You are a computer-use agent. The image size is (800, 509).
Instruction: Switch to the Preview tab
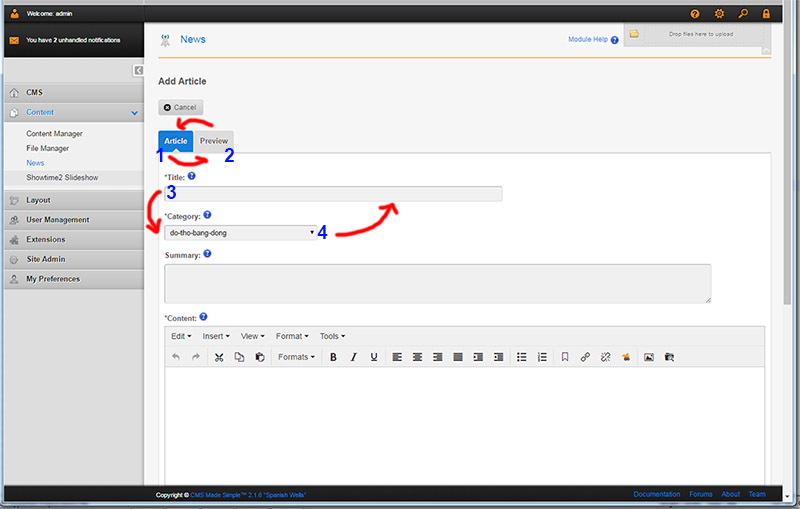coord(214,141)
